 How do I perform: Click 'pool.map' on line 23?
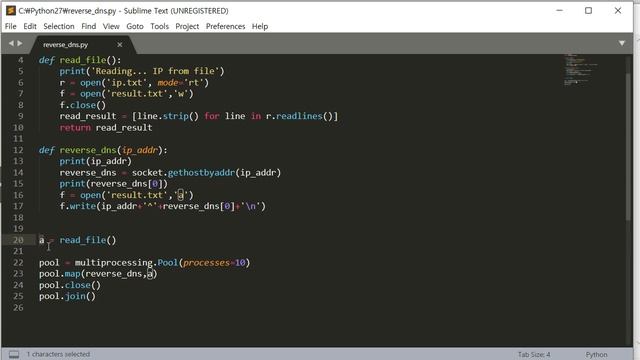60,273
